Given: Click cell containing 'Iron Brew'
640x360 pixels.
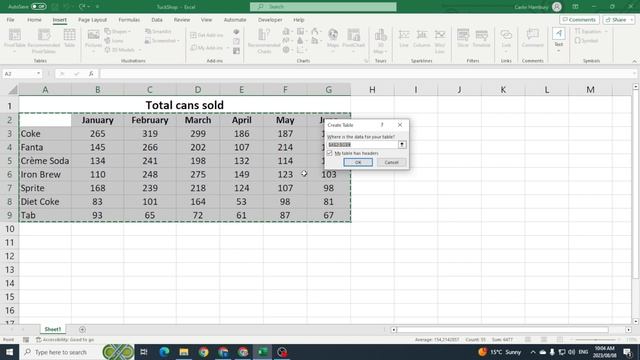Looking at the screenshot, I should point(45,174).
